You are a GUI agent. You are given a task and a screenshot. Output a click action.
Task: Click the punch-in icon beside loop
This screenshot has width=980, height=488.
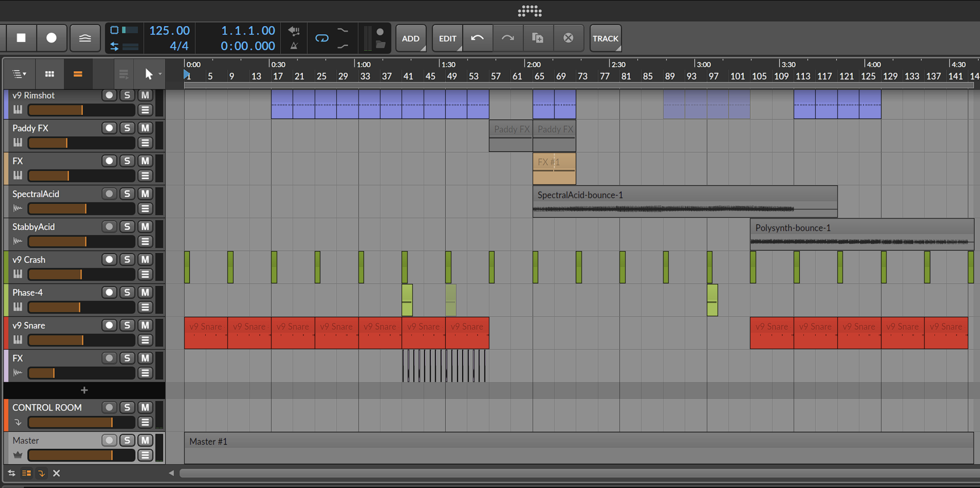coord(343,31)
